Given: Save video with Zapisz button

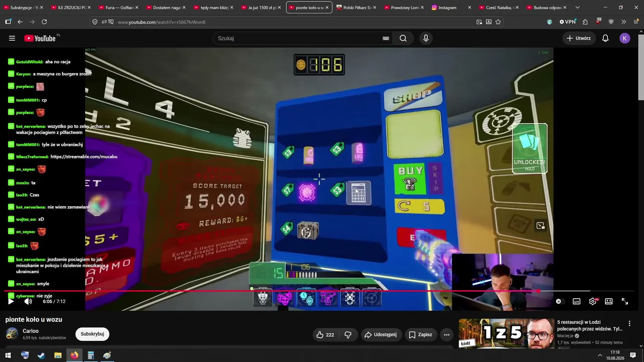Looking at the screenshot, I should point(421,335).
